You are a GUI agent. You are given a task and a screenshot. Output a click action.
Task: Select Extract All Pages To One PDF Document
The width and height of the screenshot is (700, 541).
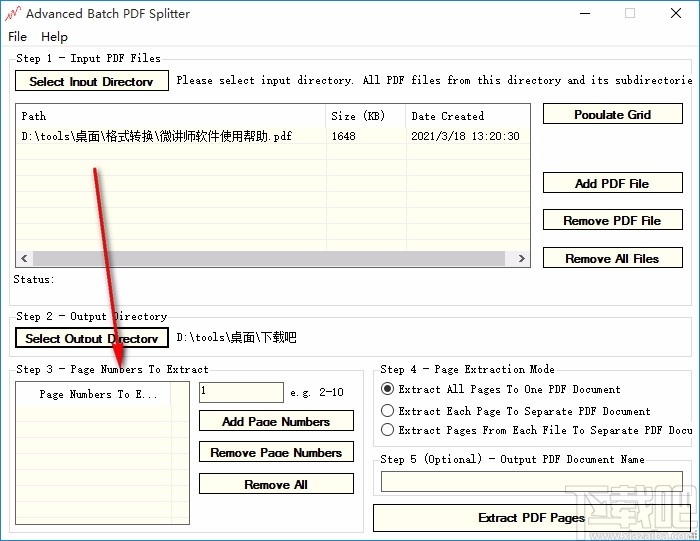(x=501, y=389)
